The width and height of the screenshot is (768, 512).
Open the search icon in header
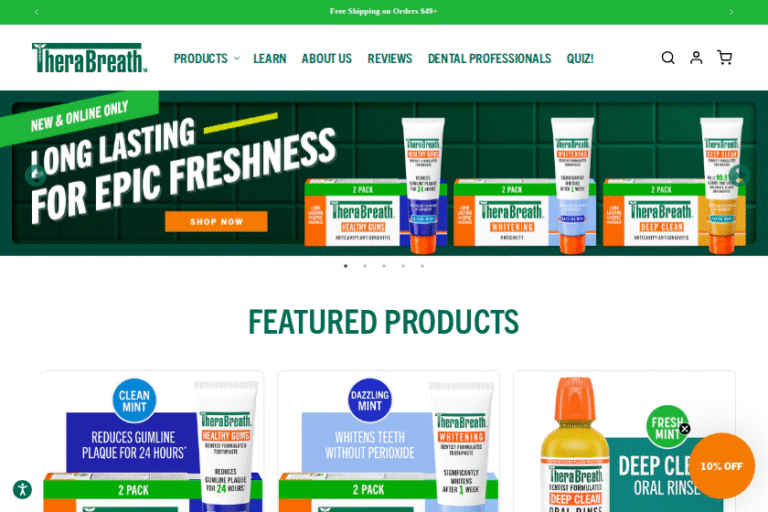point(668,58)
